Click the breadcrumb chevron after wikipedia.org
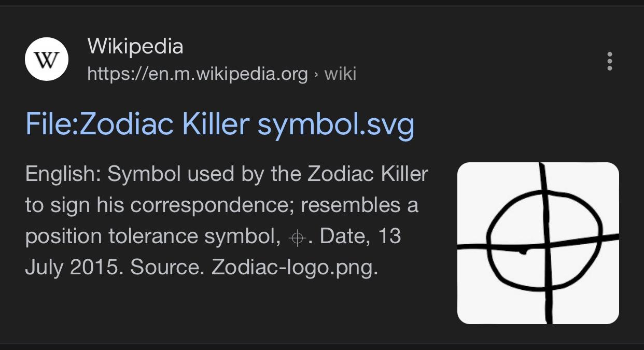Viewport: 644px width, 350px height. 316,75
